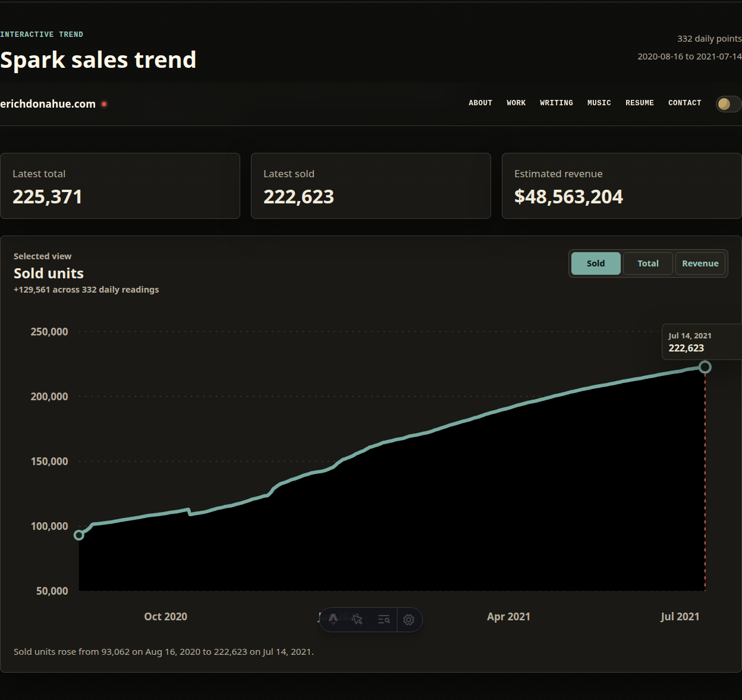Activate the Inspect cursor tool in the dev toolbar
Viewport: 742px width, 700px height.
click(357, 619)
